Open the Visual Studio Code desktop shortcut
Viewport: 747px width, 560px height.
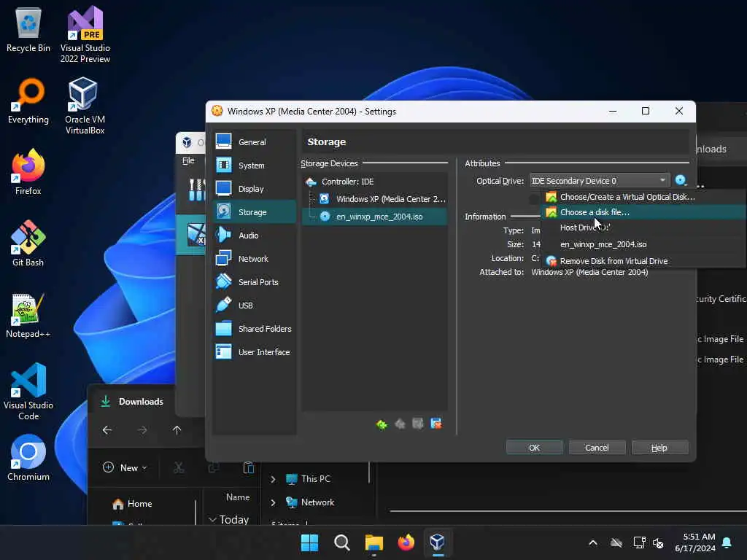28,392
